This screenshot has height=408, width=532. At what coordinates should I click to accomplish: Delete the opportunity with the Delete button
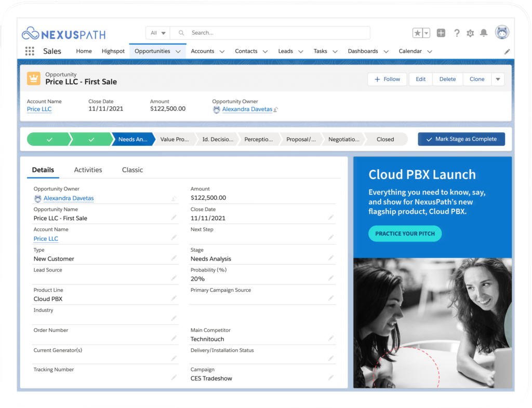click(447, 79)
